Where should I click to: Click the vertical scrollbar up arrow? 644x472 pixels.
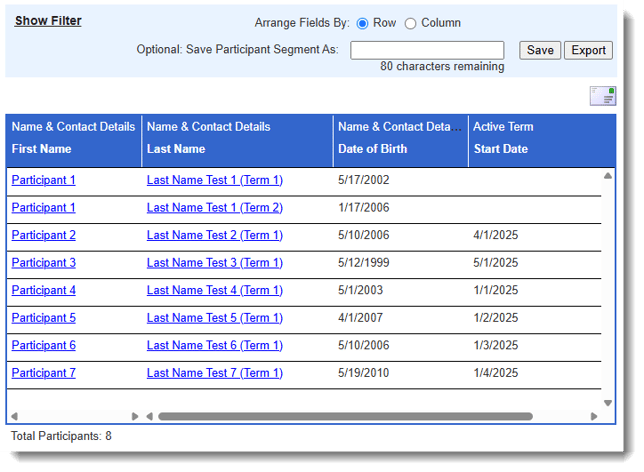pyautogui.click(x=608, y=176)
